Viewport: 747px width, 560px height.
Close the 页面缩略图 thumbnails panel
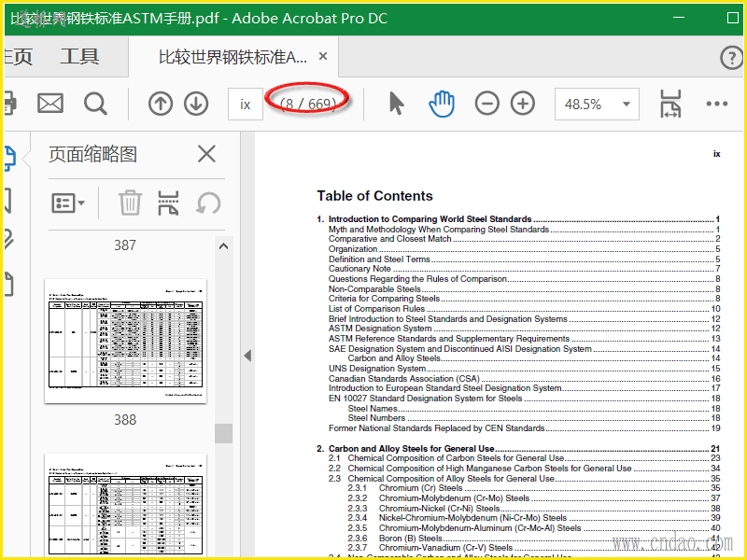pos(206,154)
